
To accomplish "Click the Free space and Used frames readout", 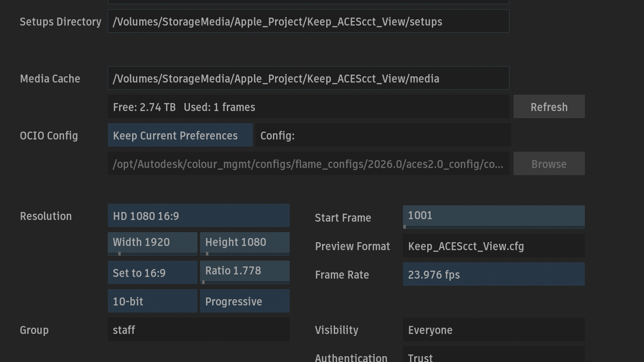I will pyautogui.click(x=308, y=106).
